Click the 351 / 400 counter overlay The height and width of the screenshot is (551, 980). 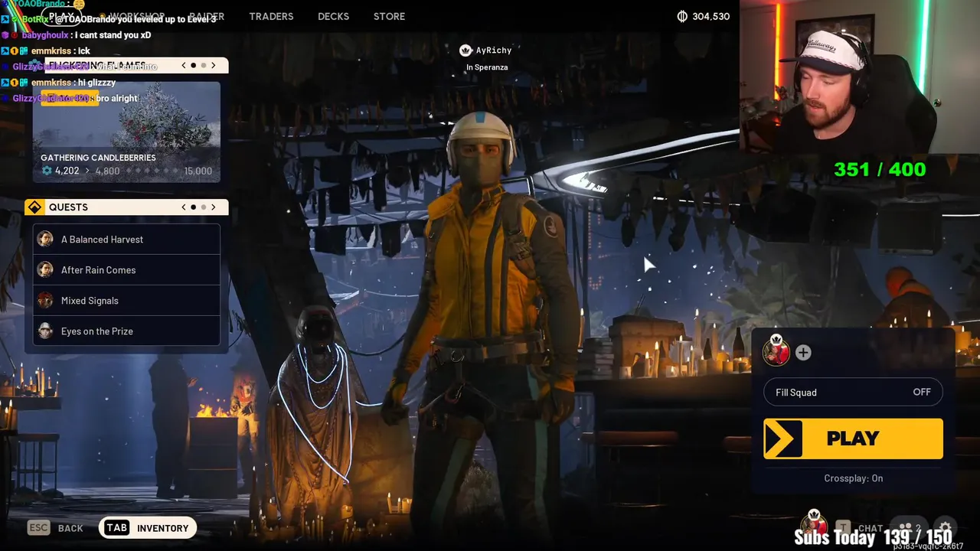(880, 169)
